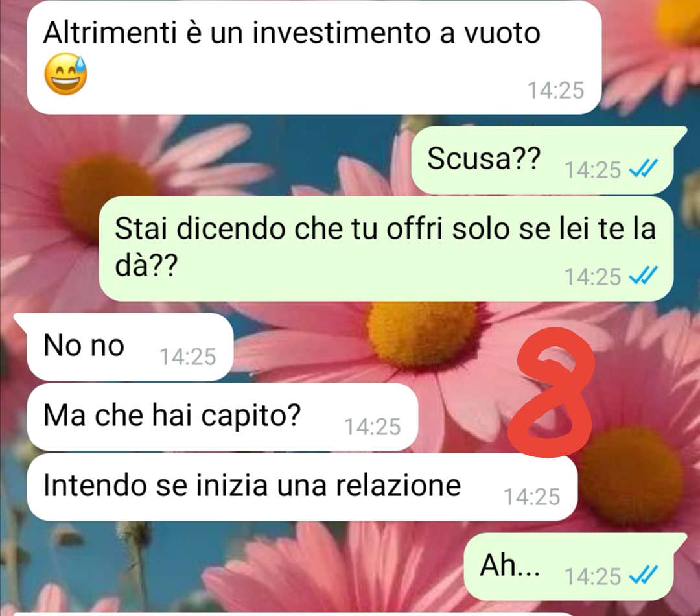Tap the 14:25 timestamp on 'No no'
This screenshot has height=616, width=700.
point(187,357)
